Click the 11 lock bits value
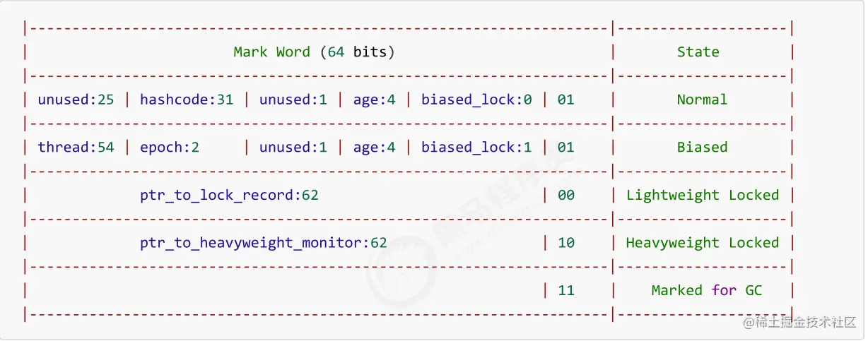 tap(566, 290)
